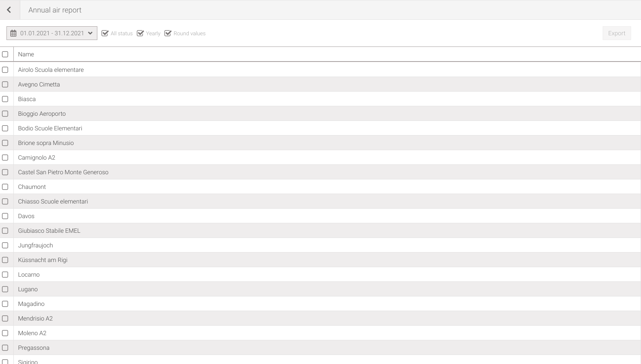Click the calendar icon in date picker

pos(13,33)
